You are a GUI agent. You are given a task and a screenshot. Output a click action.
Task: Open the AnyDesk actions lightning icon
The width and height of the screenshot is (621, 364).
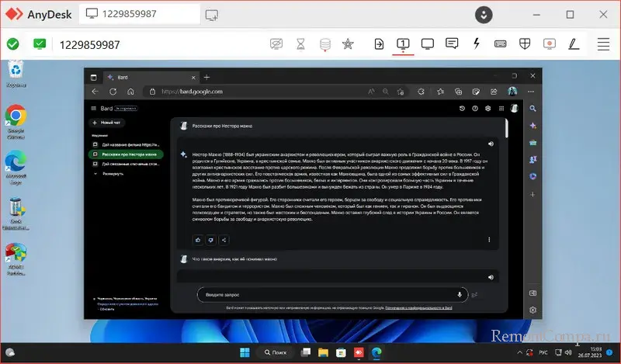(476, 44)
